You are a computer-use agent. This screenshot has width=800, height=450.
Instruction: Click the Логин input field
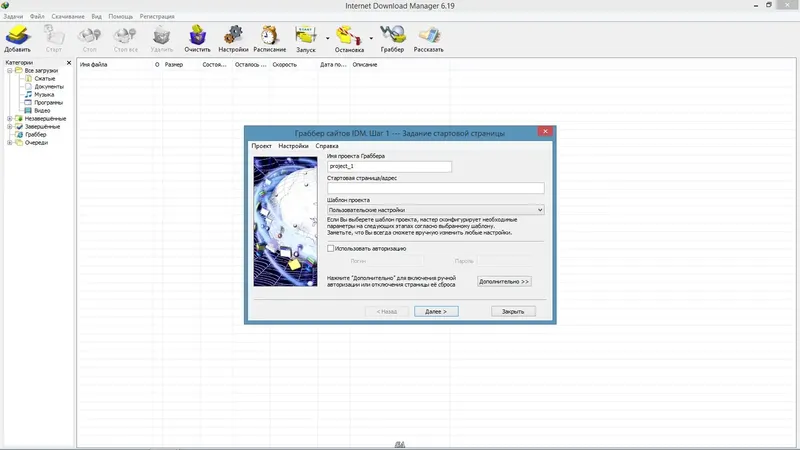point(395,261)
